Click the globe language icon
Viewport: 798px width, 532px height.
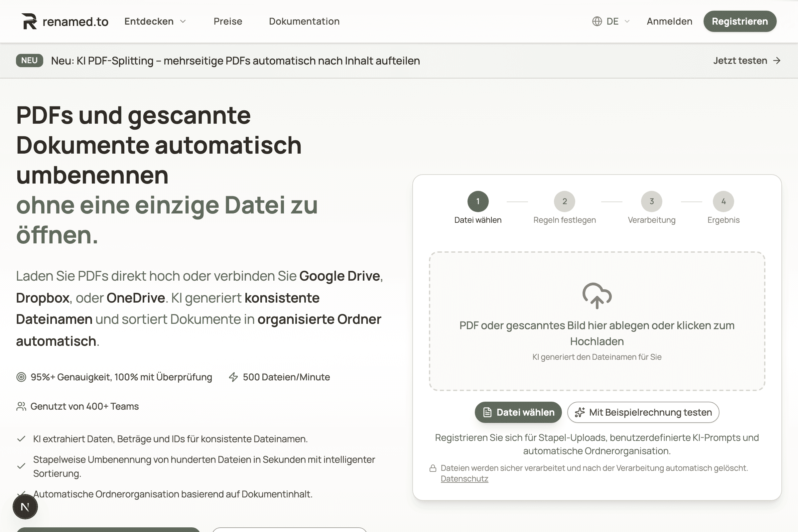[597, 21]
